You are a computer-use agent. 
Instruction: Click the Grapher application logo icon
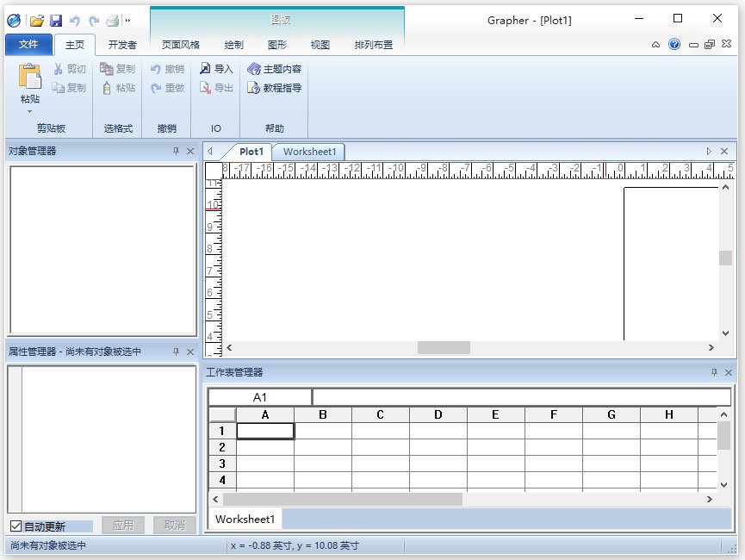tap(14, 21)
